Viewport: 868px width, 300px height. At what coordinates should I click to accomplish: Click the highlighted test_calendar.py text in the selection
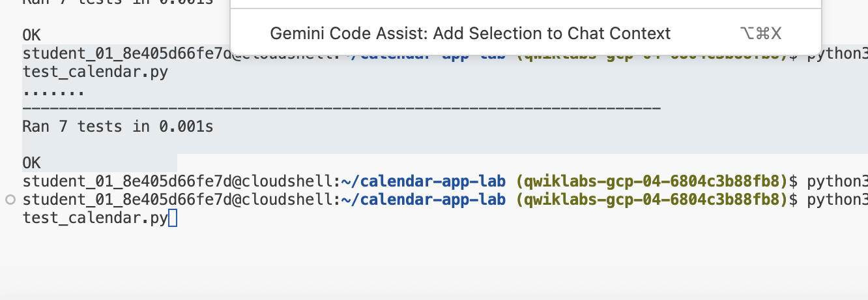tap(95, 72)
